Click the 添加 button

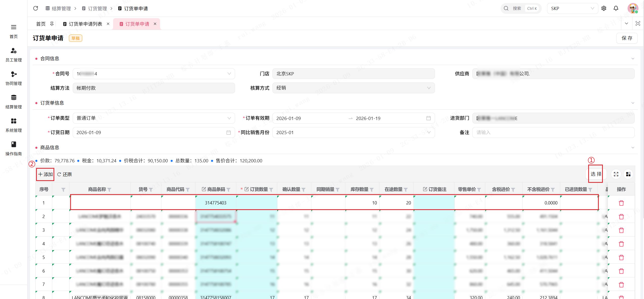pos(45,174)
